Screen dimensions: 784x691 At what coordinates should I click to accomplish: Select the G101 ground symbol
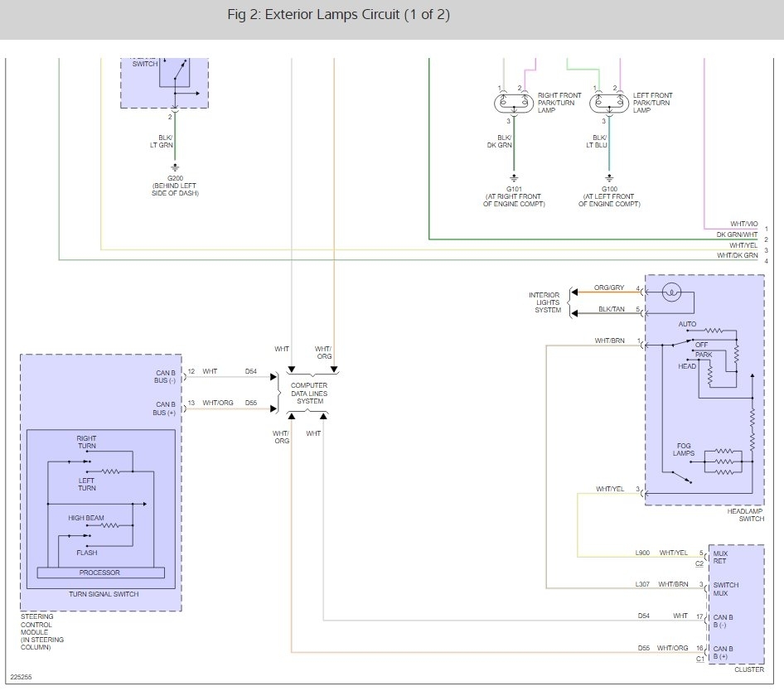pos(514,176)
